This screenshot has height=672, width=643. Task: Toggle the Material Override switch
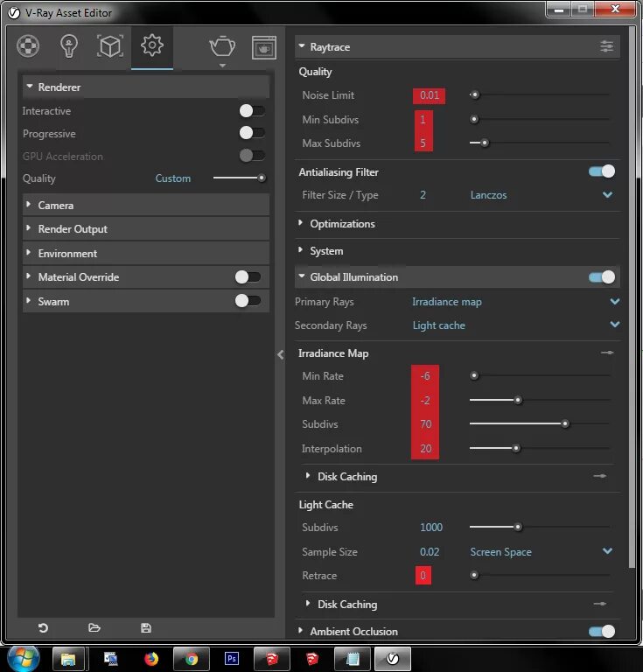[x=248, y=277]
